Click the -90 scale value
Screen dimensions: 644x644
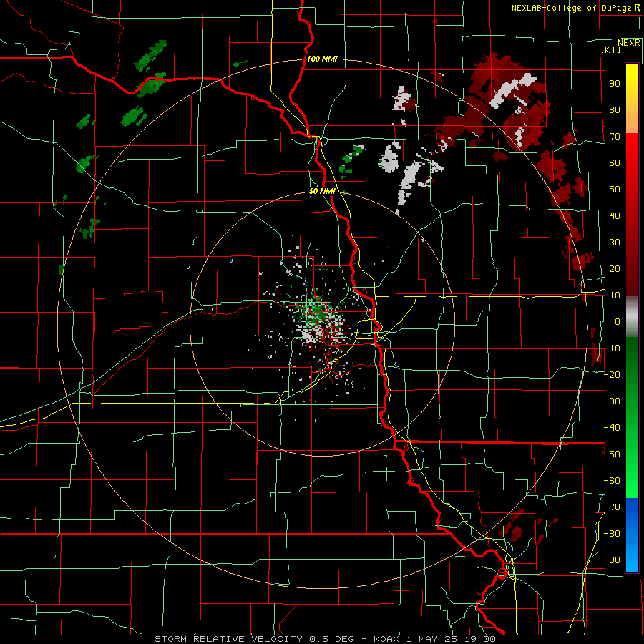pos(612,560)
